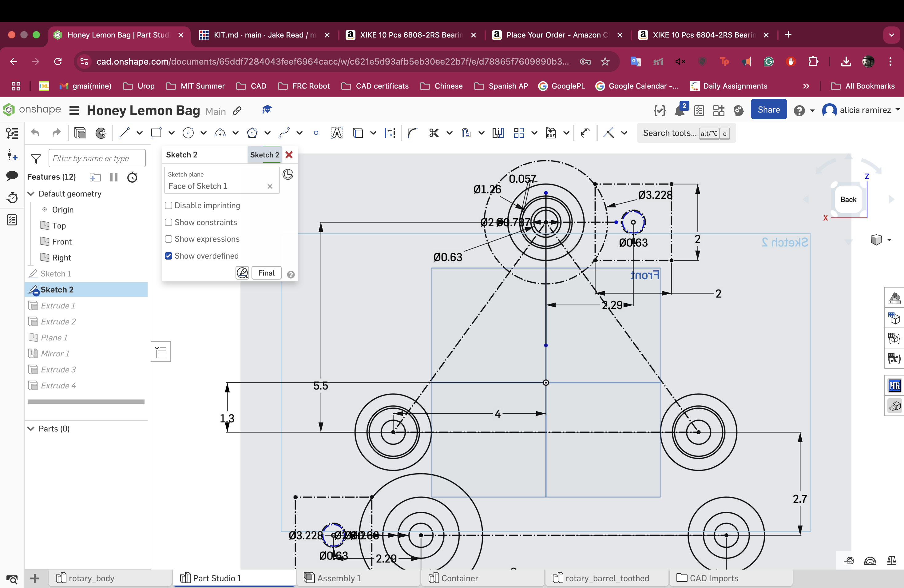
Task: Open the App Store icon
Action: click(x=719, y=110)
